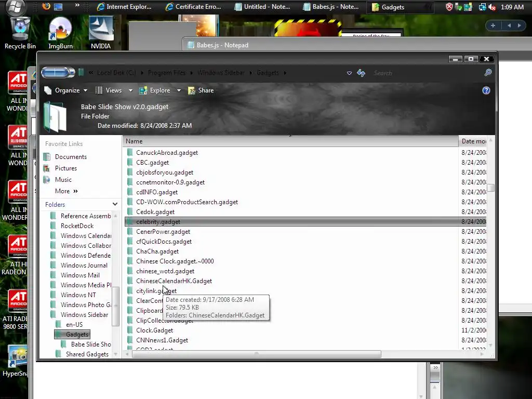Click the sidebar next gadgets arrow
532x399 pixels.
tap(520, 25)
